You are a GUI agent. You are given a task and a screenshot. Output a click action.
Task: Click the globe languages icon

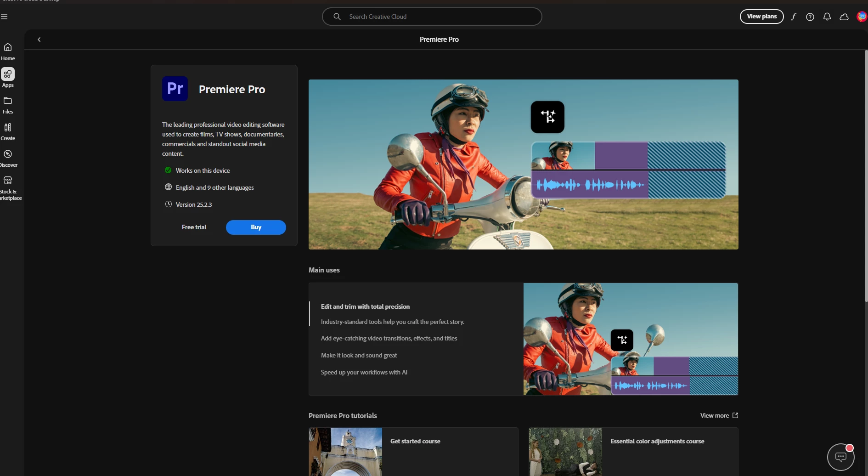(x=168, y=187)
